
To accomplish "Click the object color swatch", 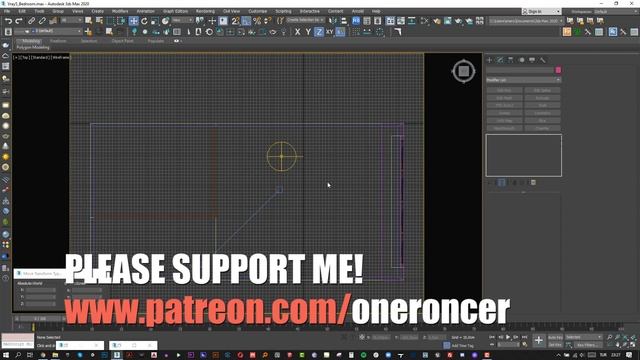I will point(558,70).
